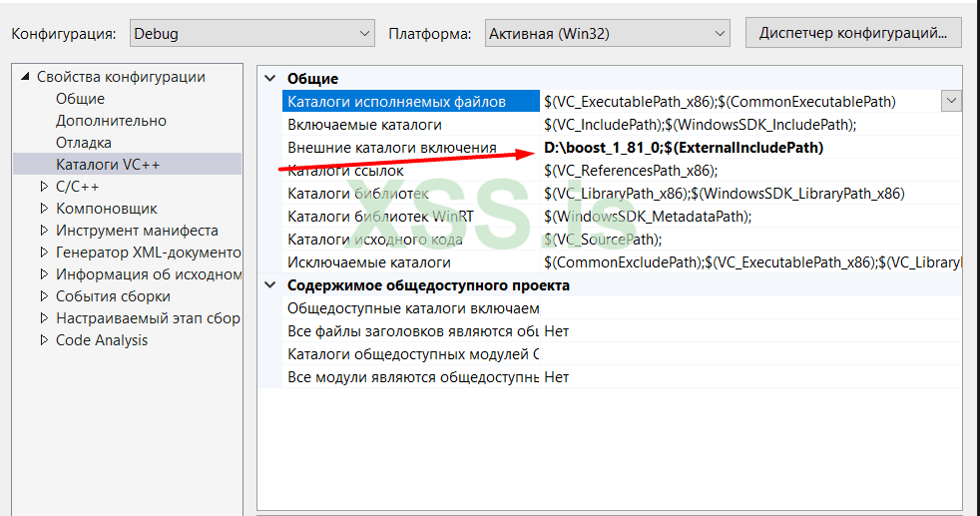Select Дополнительно in the tree
The width and height of the screenshot is (980, 516).
click(111, 121)
